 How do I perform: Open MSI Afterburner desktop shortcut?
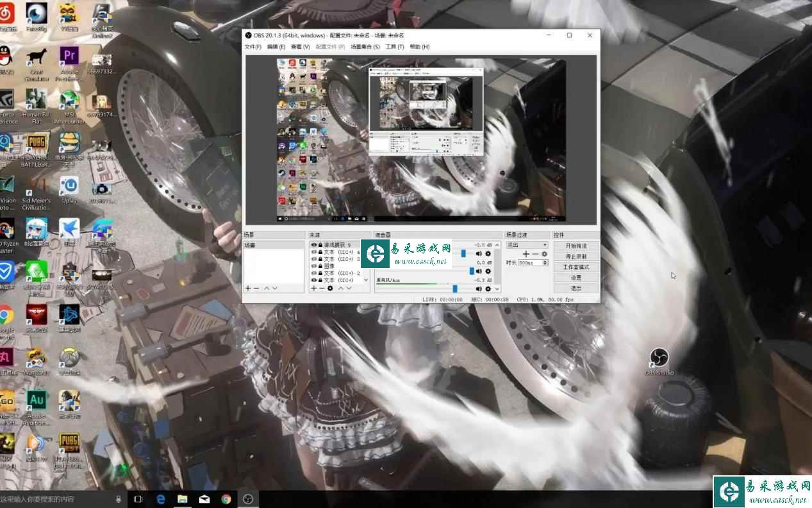pyautogui.click(x=69, y=106)
